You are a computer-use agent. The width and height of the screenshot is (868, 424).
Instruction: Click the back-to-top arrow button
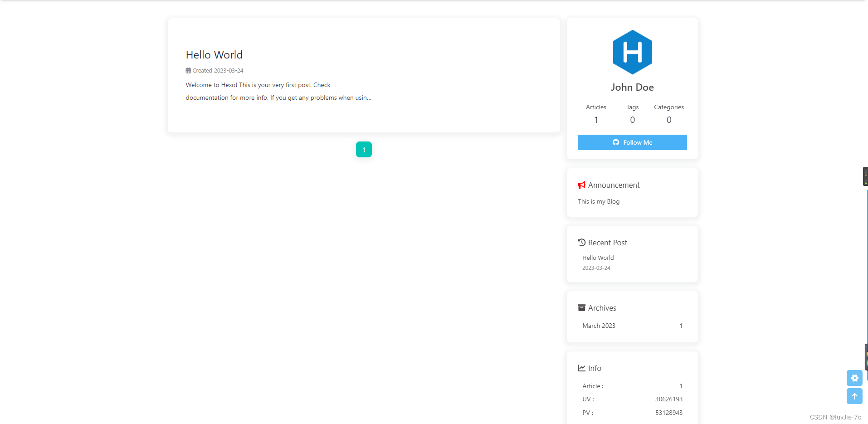854,396
